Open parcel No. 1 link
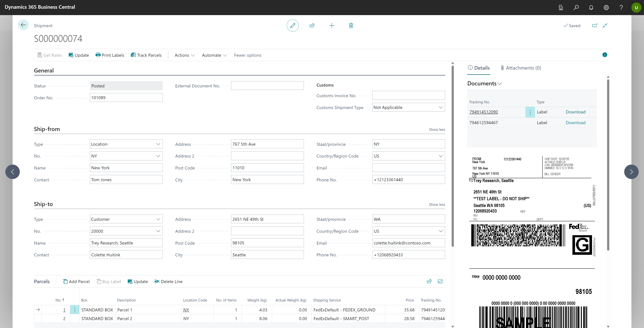The width and height of the screenshot is (644, 328). pyautogui.click(x=64, y=310)
